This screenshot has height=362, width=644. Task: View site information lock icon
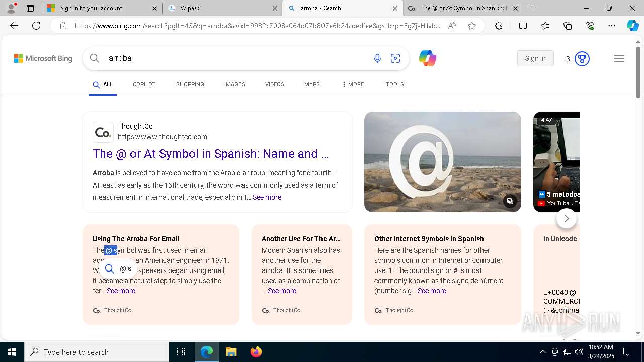coord(63,26)
